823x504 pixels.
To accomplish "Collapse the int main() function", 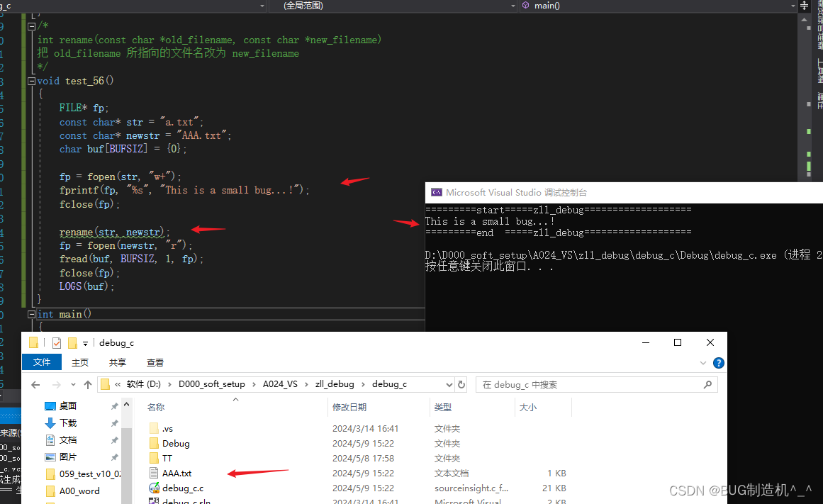I will point(31,314).
